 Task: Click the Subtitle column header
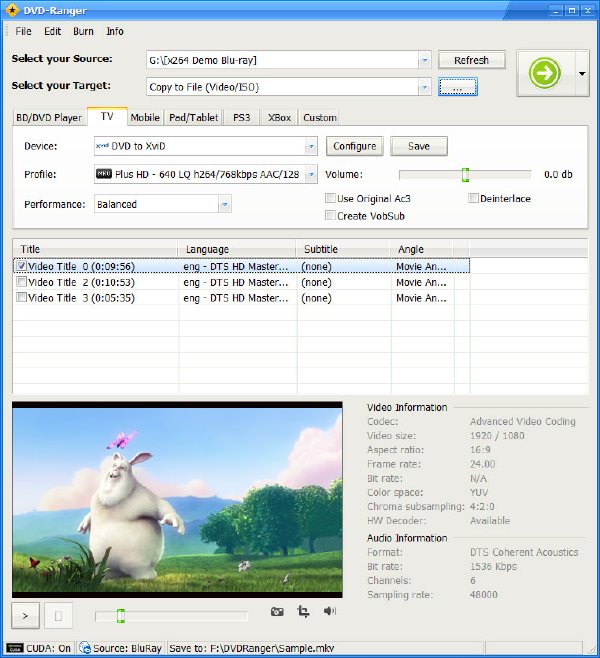pos(343,249)
